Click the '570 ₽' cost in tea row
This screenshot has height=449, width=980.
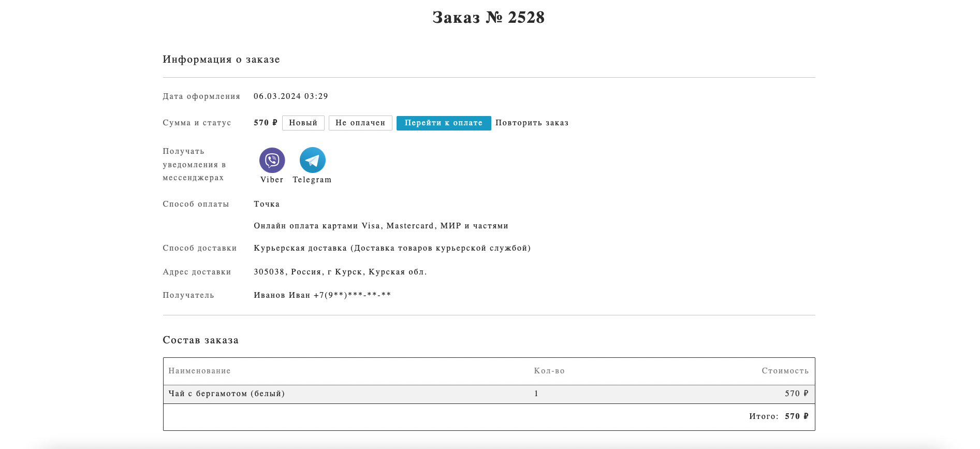(x=797, y=394)
